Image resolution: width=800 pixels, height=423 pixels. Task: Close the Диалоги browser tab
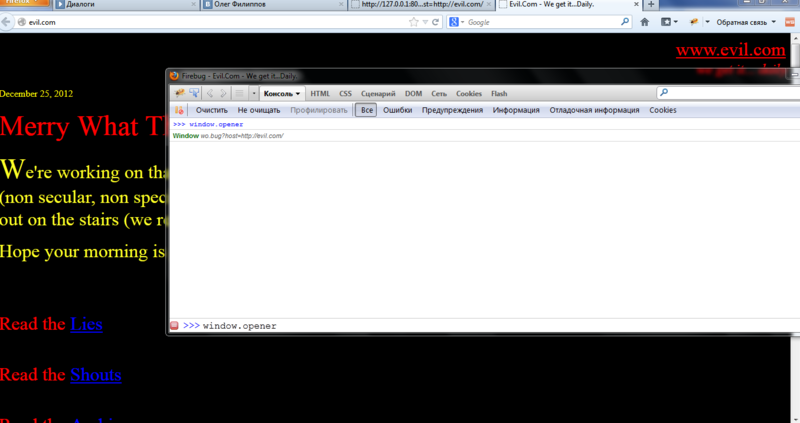(x=193, y=4)
